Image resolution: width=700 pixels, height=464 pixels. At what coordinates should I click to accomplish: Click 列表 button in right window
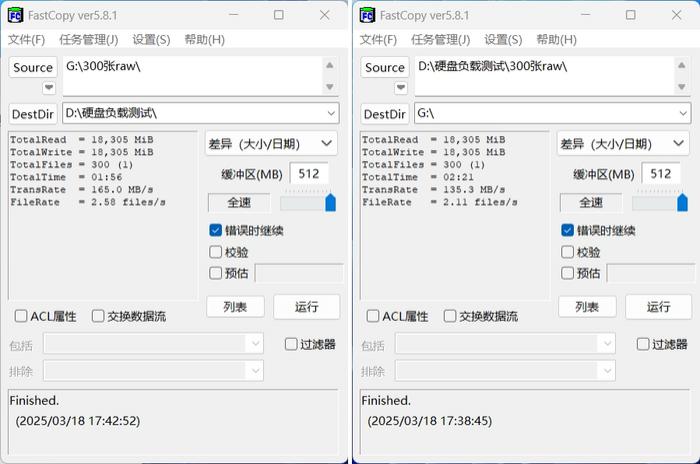(x=587, y=307)
